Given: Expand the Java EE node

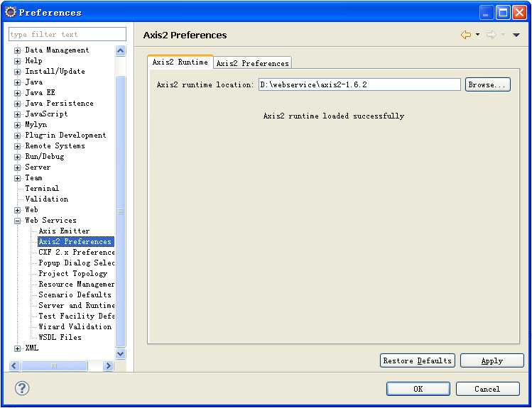Looking at the screenshot, I should point(17,93).
